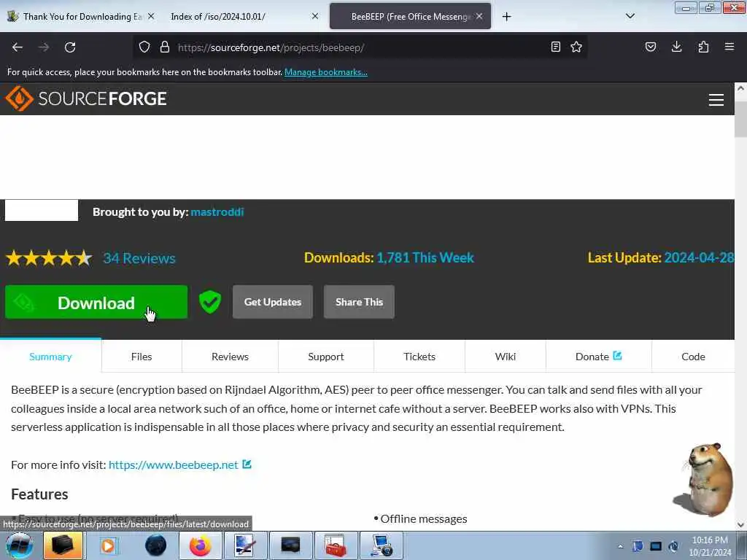Click the page scrollbar up arrow
The width and height of the screenshot is (747, 560).
(x=741, y=88)
